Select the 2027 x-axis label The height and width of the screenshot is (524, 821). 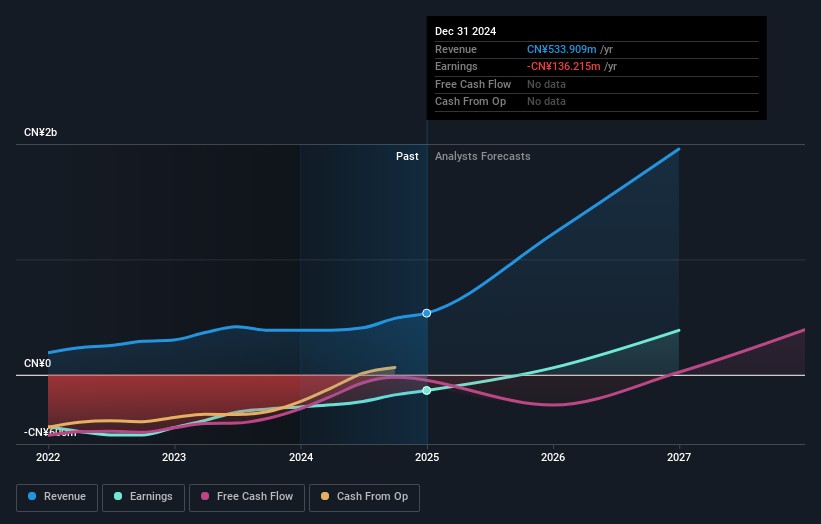click(x=679, y=457)
